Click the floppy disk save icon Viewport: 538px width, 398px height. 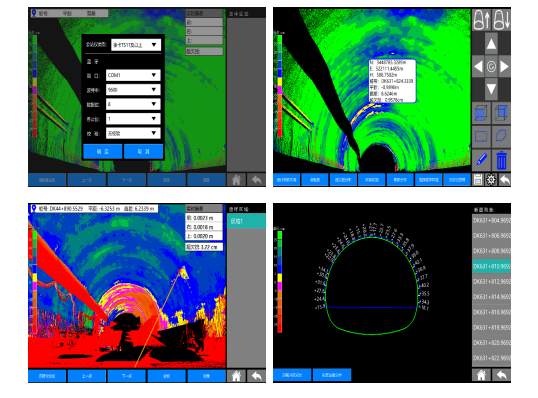(x=478, y=179)
